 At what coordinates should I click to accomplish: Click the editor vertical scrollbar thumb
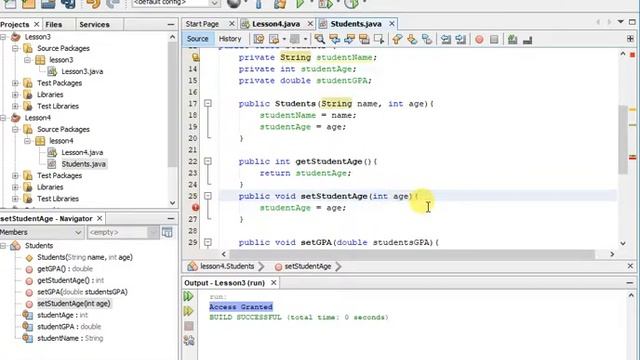coord(623,140)
